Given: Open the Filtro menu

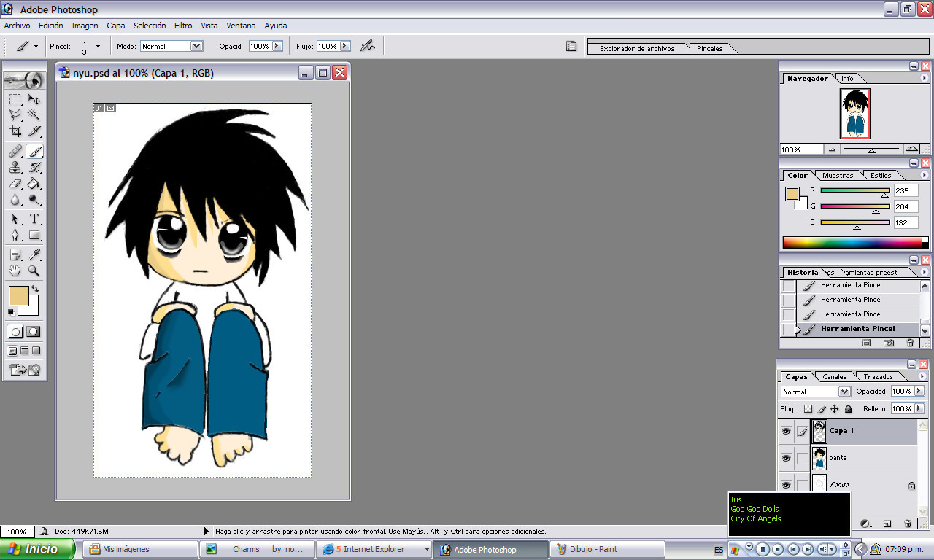Looking at the screenshot, I should coord(183,26).
